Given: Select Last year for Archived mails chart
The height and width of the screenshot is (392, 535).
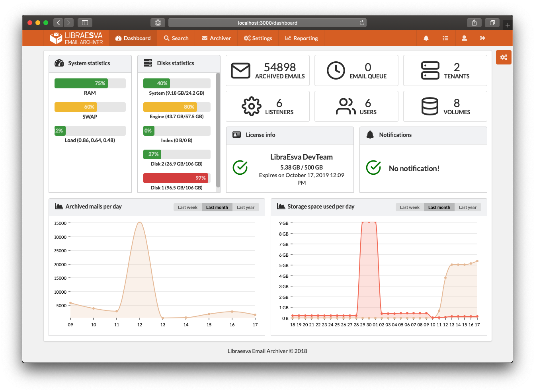Looking at the screenshot, I should click(x=246, y=207).
